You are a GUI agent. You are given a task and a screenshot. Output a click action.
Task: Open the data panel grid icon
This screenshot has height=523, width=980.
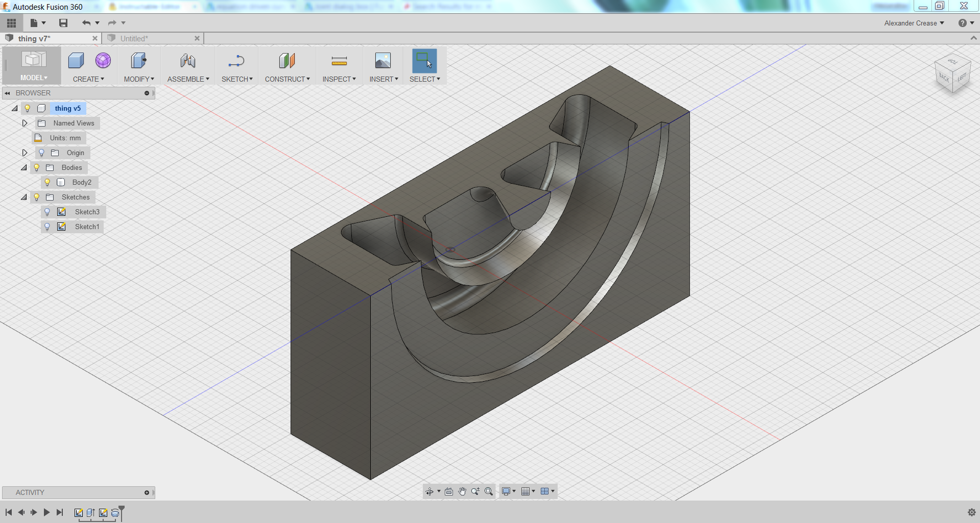[x=11, y=23]
